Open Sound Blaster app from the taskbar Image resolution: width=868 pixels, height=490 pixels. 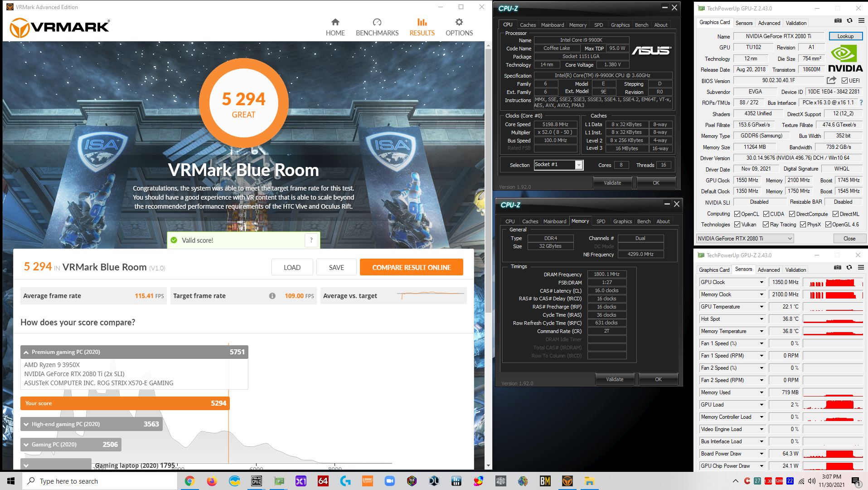[x=368, y=481]
